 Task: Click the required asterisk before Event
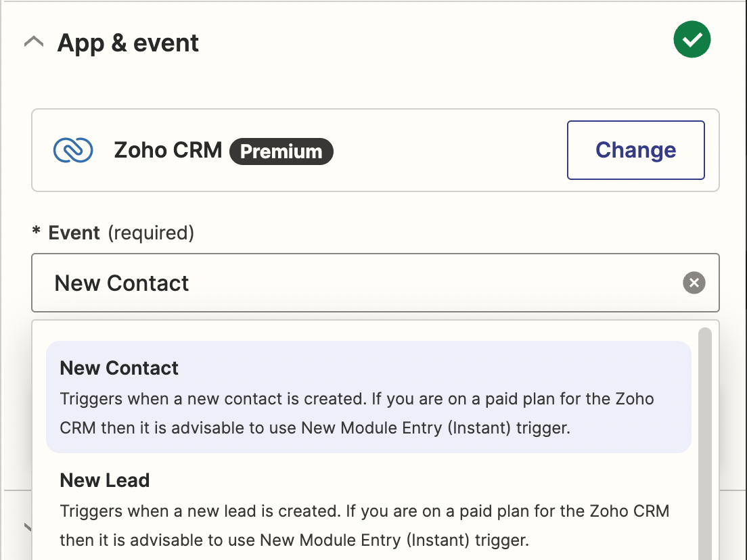click(x=37, y=233)
